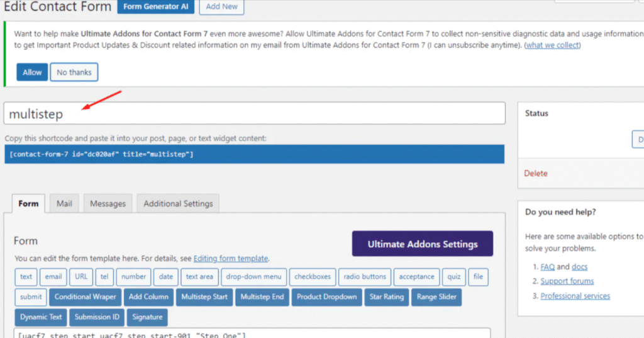Insert a text form tag
This screenshot has height=338, width=644.
[26, 277]
